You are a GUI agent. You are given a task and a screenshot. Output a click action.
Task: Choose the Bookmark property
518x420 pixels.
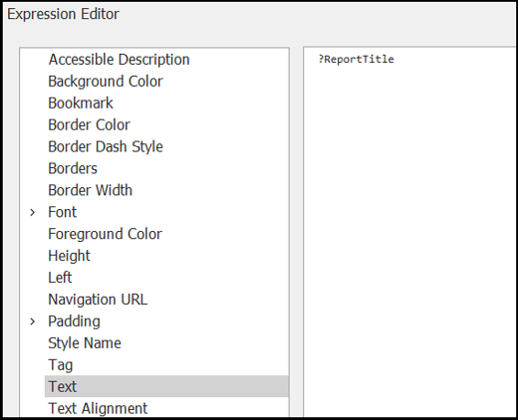(81, 104)
